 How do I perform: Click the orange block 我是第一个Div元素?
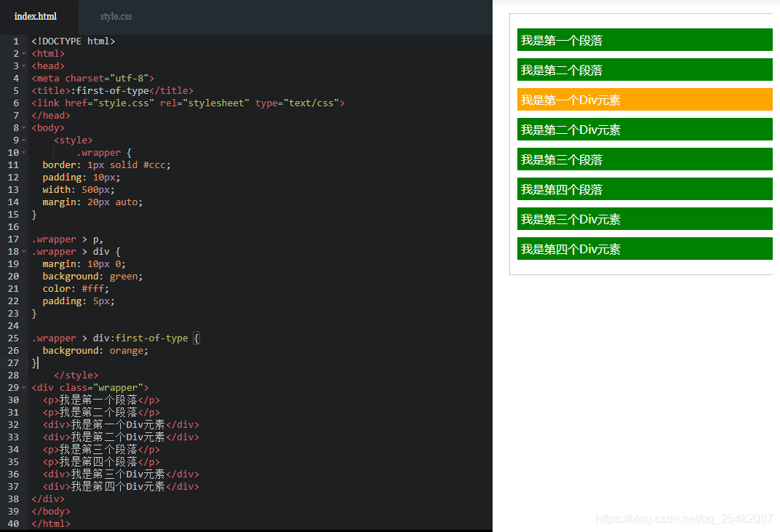[x=645, y=100]
